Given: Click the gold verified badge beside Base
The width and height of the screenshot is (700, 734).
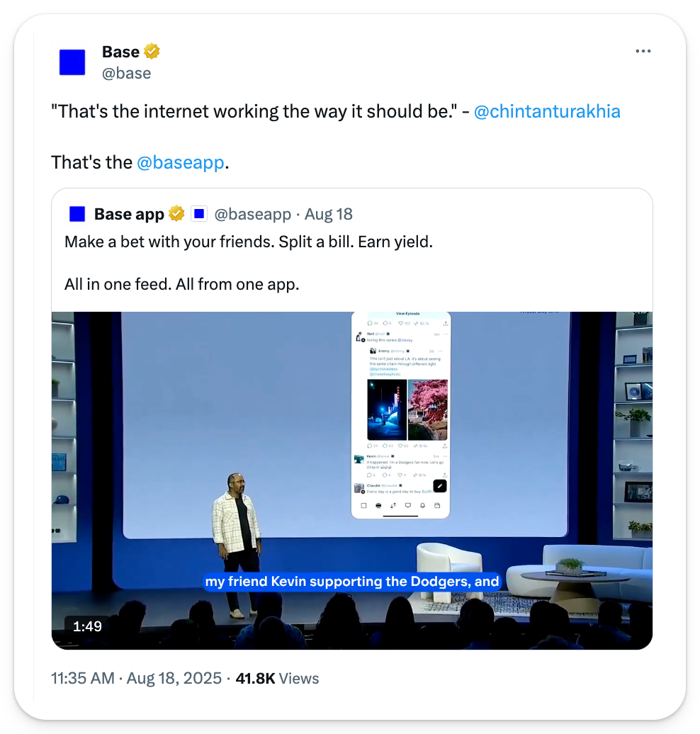Looking at the screenshot, I should (152, 52).
